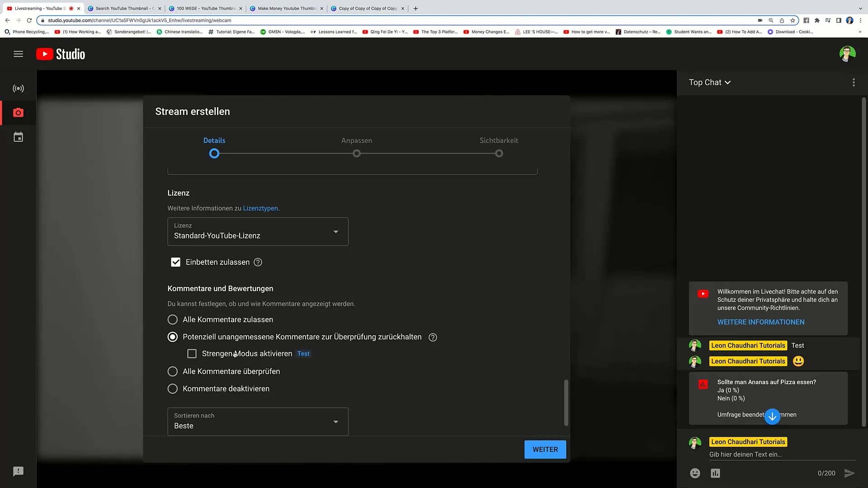This screenshot has height=488, width=868.
Task: Click the emoji icon in chat input
Action: point(694,473)
